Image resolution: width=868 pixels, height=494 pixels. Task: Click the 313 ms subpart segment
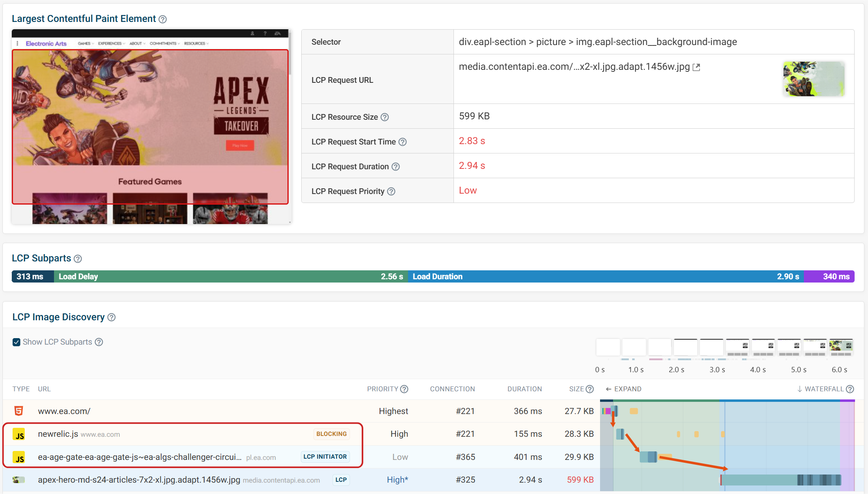click(x=32, y=276)
